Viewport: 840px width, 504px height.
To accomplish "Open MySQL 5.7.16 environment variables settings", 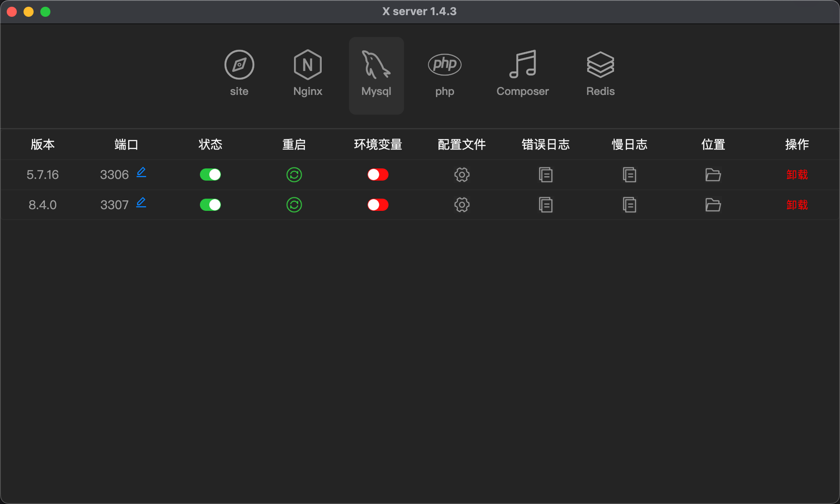I will coord(378,174).
